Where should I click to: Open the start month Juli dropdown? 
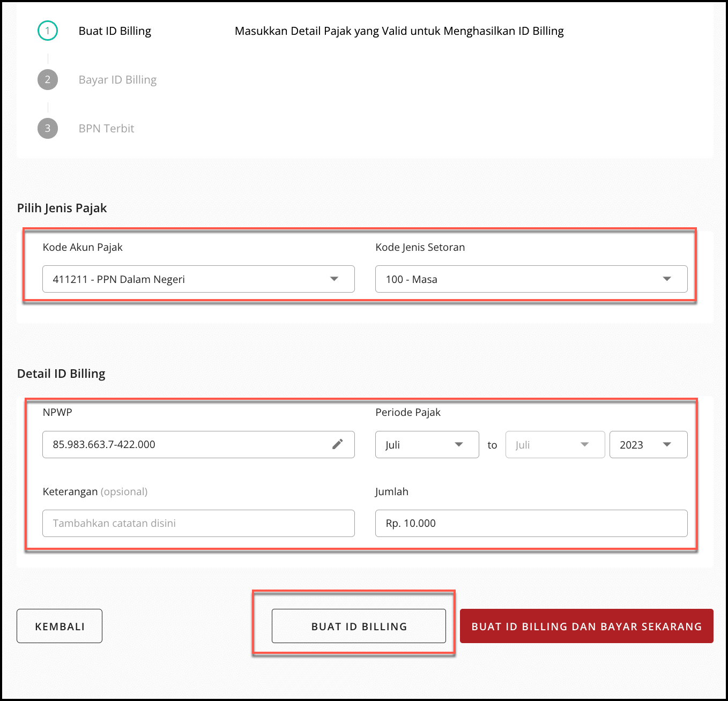click(x=427, y=444)
